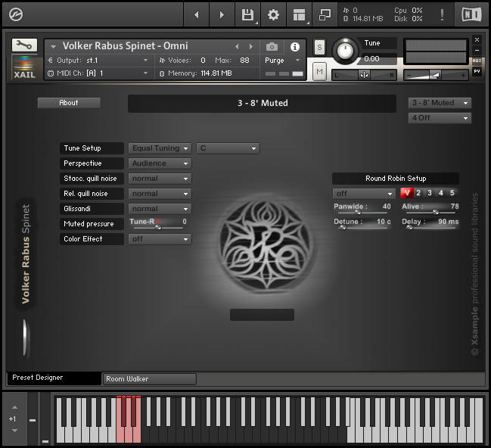The width and height of the screenshot is (491, 448).
Task: Open the 4 Off register dropdown
Action: coord(440,118)
